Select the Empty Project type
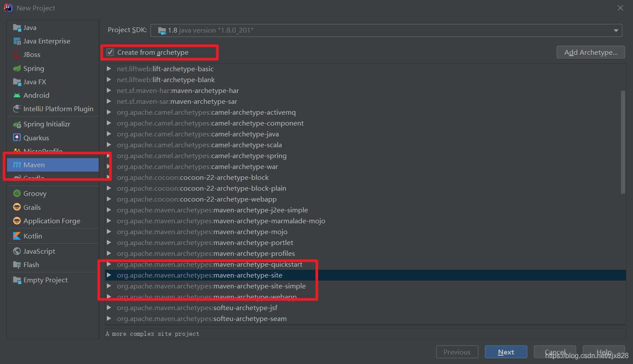Image resolution: width=633 pixels, height=364 pixels. pos(53,280)
